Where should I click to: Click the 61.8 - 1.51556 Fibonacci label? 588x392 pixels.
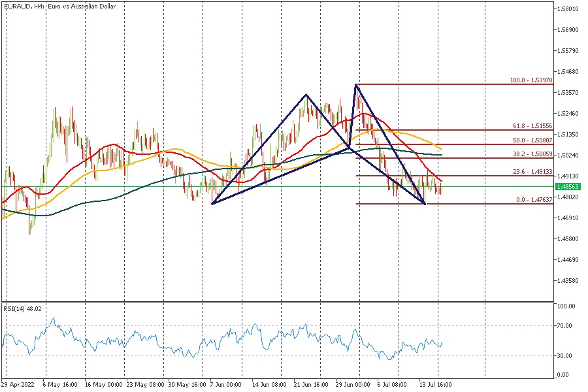point(531,126)
